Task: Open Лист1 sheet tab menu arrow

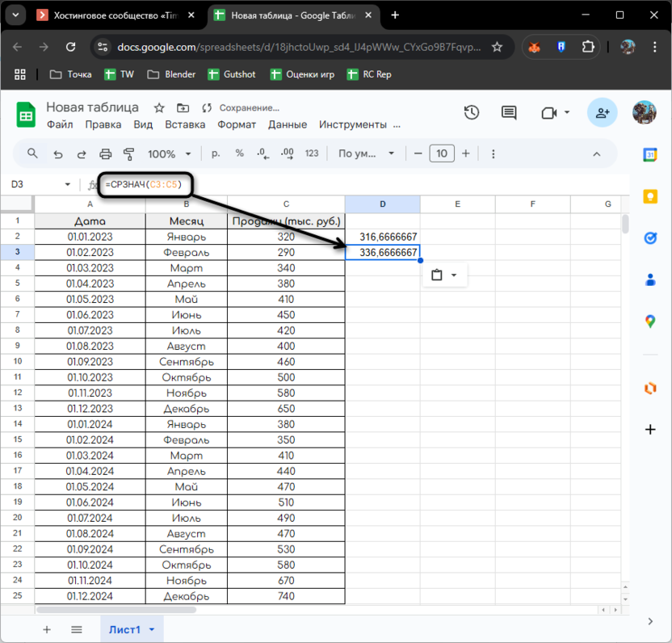Action: (x=151, y=629)
